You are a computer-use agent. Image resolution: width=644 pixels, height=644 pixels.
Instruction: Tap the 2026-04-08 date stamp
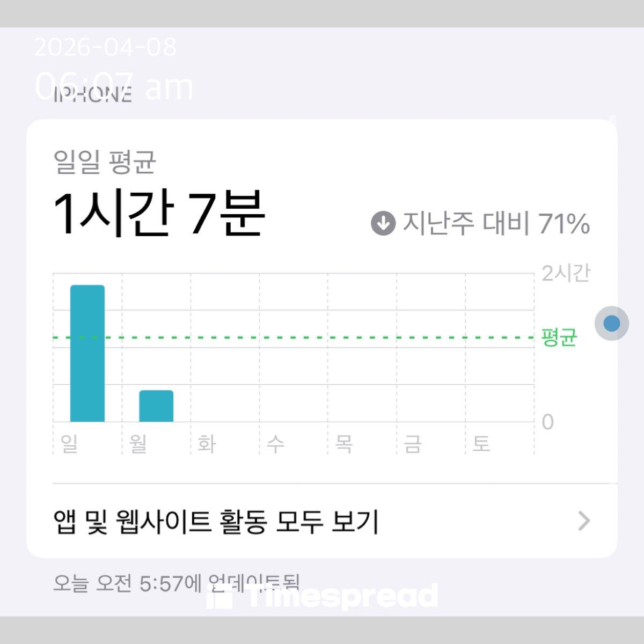(x=106, y=47)
